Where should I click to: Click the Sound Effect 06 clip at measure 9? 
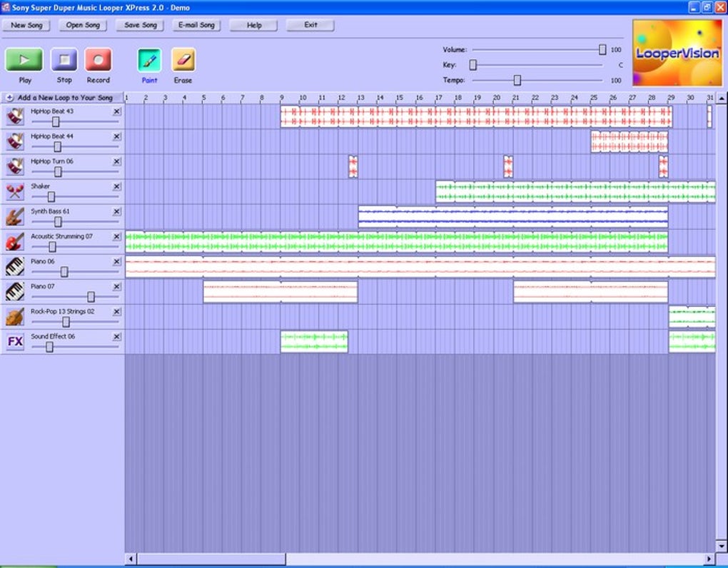pyautogui.click(x=314, y=342)
